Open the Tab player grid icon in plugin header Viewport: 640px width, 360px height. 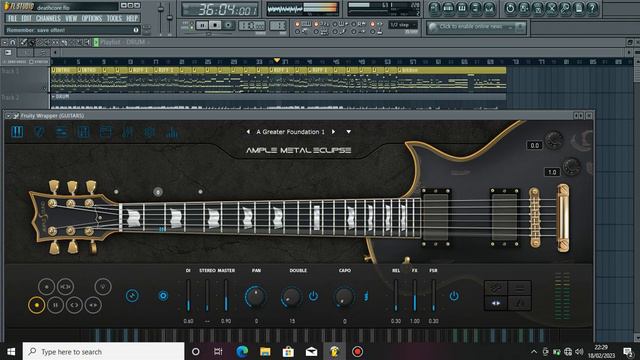tap(84, 132)
